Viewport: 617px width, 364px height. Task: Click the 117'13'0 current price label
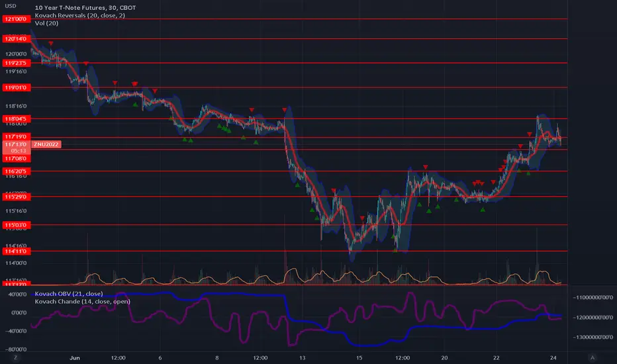[16, 145]
